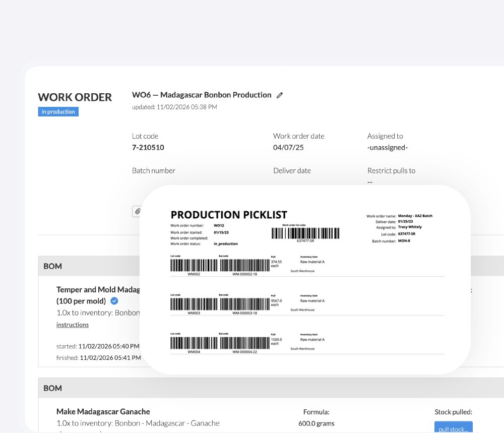504x433 pixels.
Task: Click the Restrict pulls to '--' value
Action: 370,182
